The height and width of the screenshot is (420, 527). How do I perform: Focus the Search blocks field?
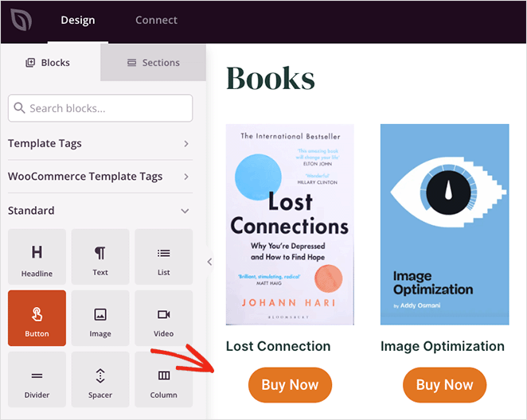100,108
